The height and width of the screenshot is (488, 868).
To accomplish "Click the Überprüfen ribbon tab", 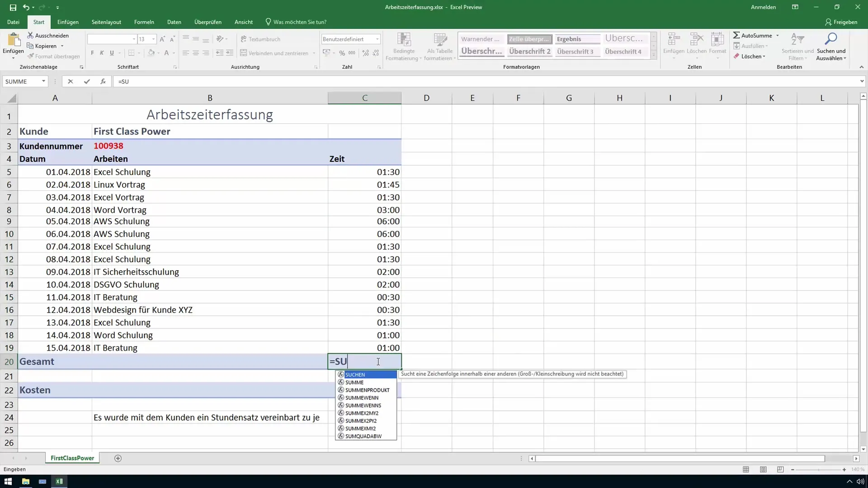I will [208, 22].
